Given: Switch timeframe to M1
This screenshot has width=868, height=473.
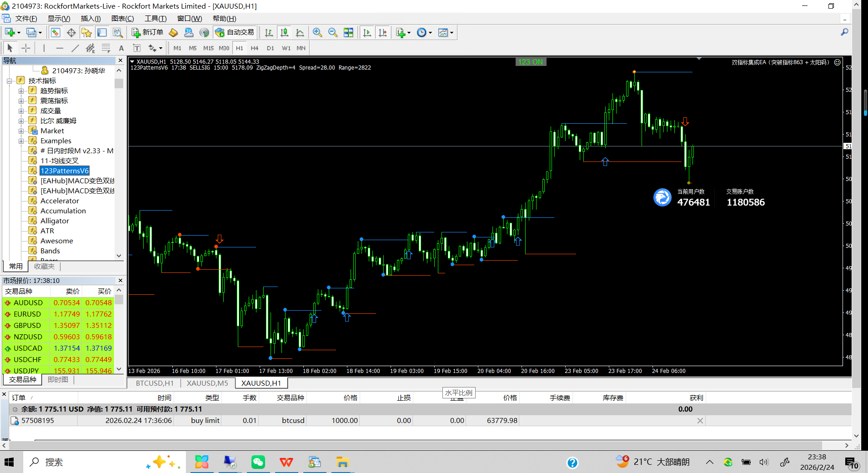Looking at the screenshot, I should 177,48.
